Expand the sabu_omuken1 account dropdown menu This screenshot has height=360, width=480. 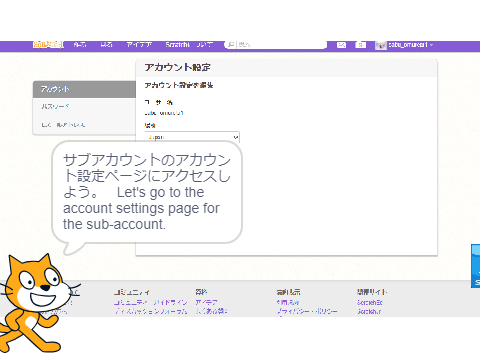[x=411, y=45]
